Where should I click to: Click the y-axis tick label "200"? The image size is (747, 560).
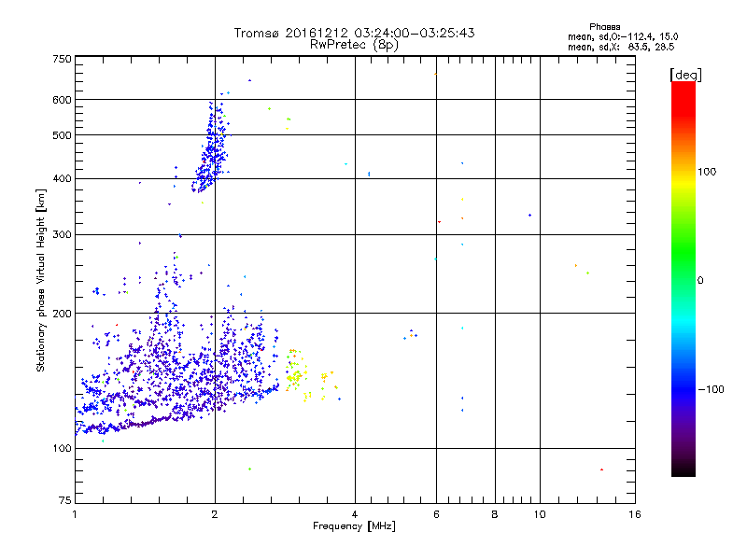click(62, 314)
